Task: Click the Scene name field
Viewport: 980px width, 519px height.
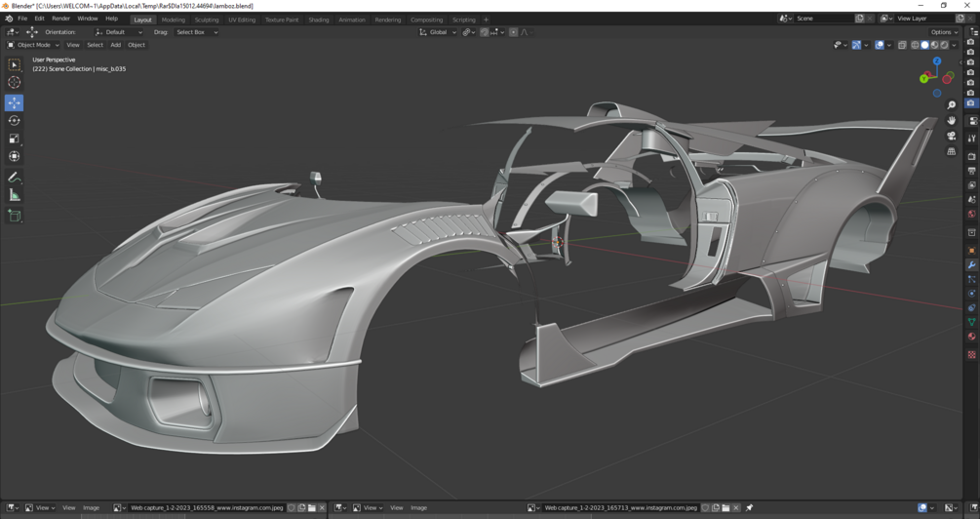Action: coord(824,19)
